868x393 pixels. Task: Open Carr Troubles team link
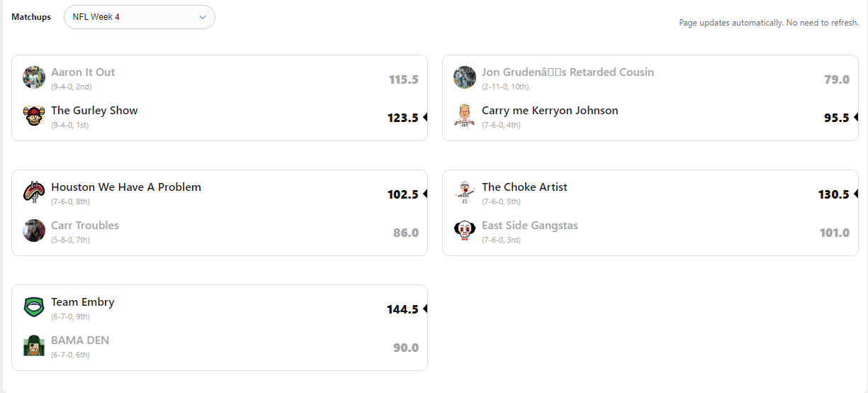click(85, 226)
